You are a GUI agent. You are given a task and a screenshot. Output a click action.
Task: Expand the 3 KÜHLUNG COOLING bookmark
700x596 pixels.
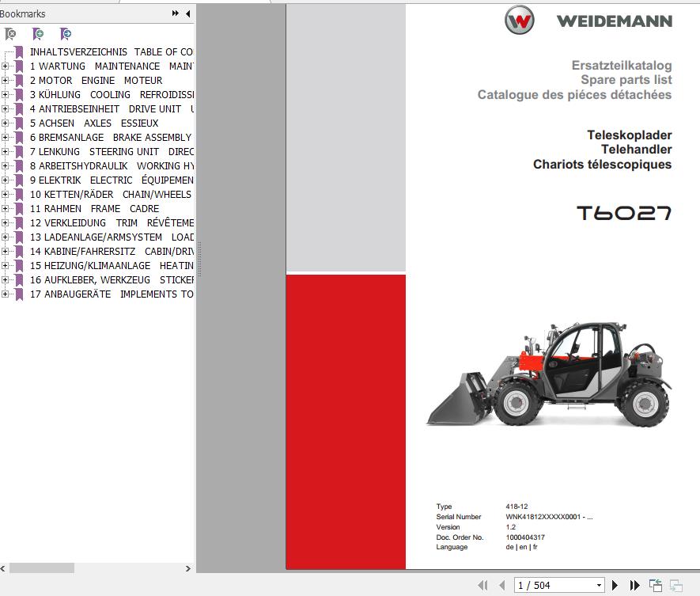coord(5,95)
